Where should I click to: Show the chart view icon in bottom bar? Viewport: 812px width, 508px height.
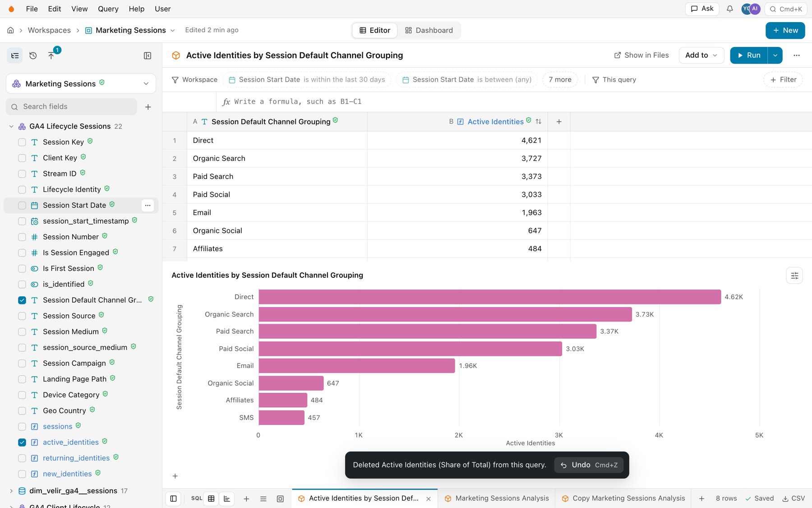[x=227, y=499]
